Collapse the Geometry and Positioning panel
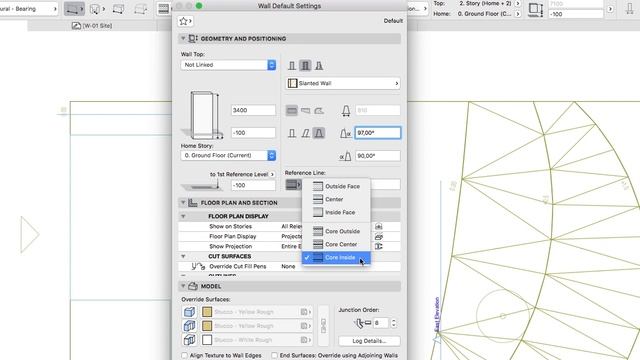Image resolution: width=640 pixels, height=360 pixels. click(183, 38)
